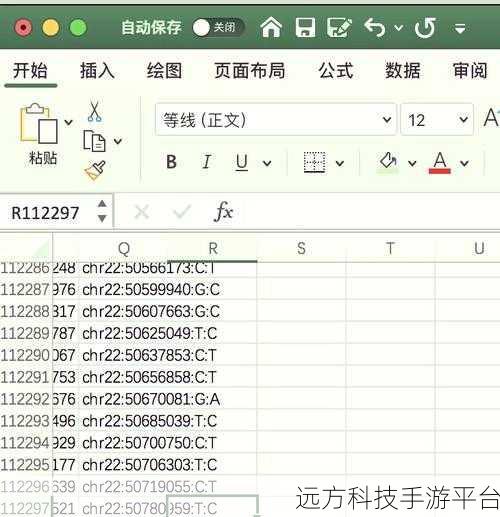The width and height of the screenshot is (500, 517).
Task: Select column Q header
Action: coord(123,248)
